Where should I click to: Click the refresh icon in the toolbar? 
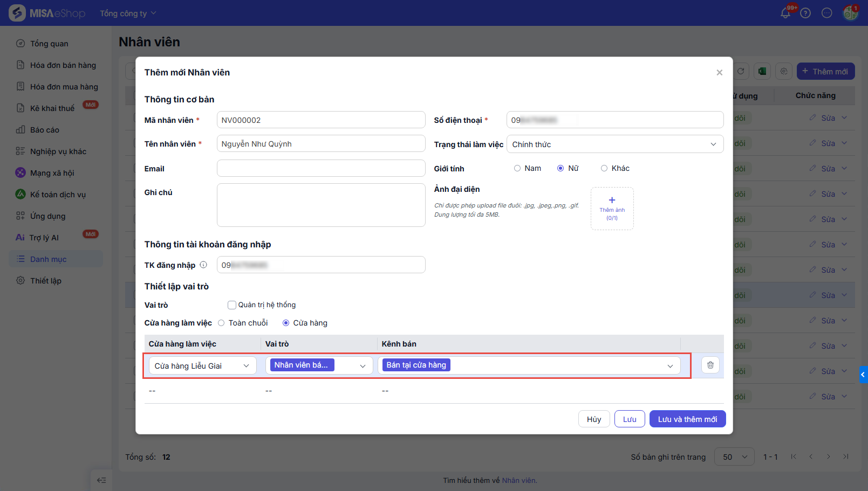pos(741,71)
